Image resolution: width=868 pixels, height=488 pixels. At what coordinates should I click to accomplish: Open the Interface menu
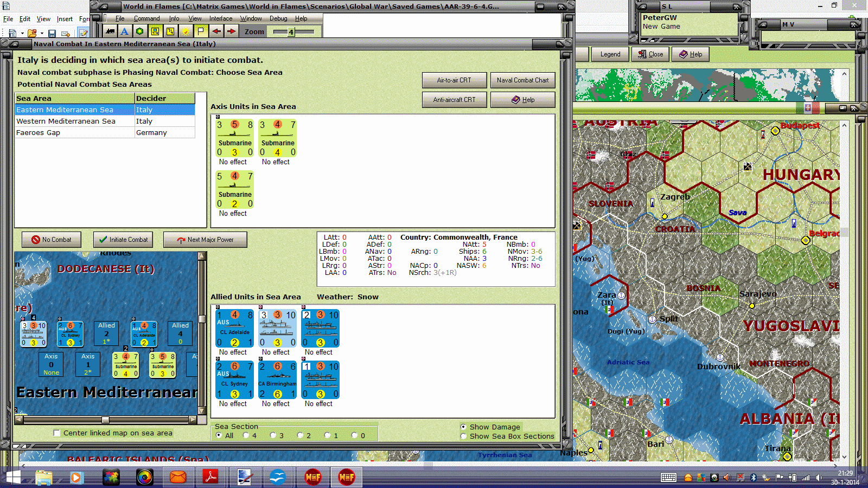coord(221,18)
